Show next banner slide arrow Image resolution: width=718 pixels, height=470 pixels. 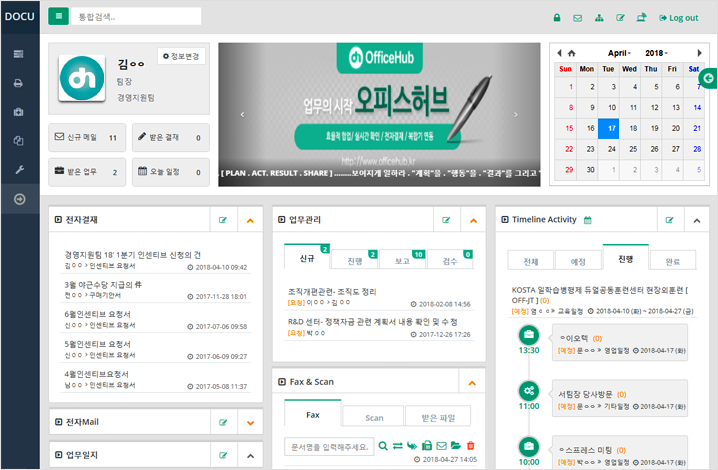tap(516, 115)
